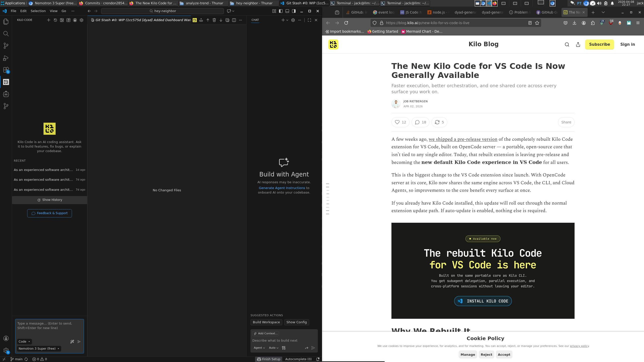The width and height of the screenshot is (644, 362).
Task: Open the Extensions view in the activity bar
Action: 6,70
